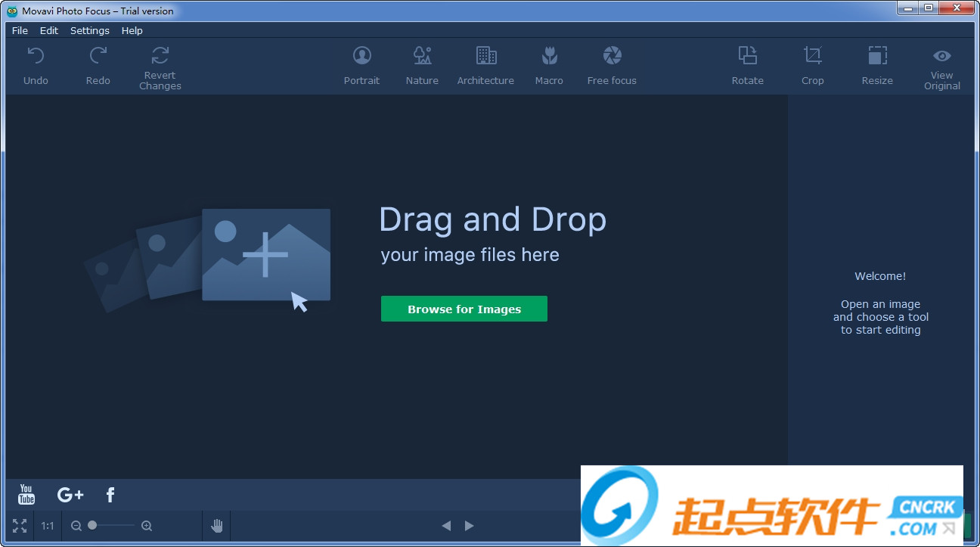The image size is (980, 547).
Task: Open the Crop tool
Action: pos(812,64)
